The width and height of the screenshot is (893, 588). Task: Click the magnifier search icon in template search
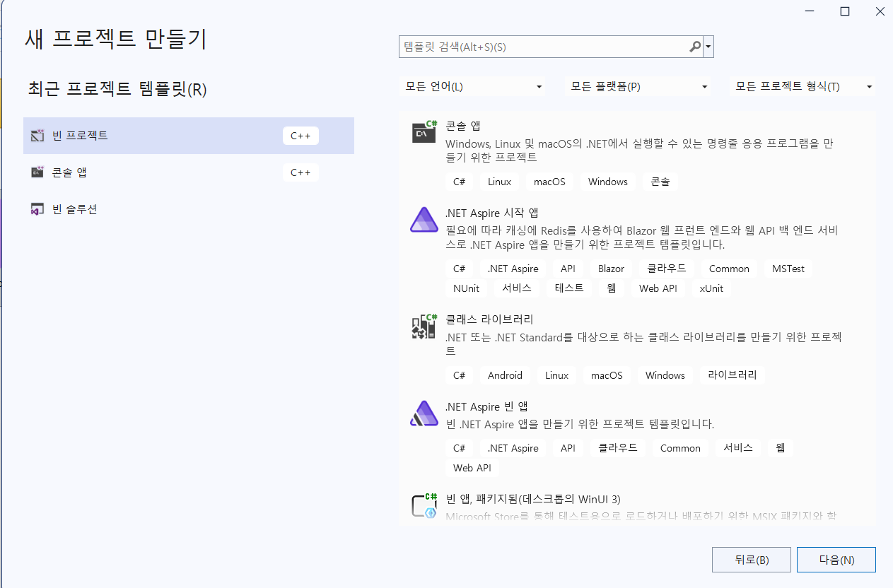point(695,47)
